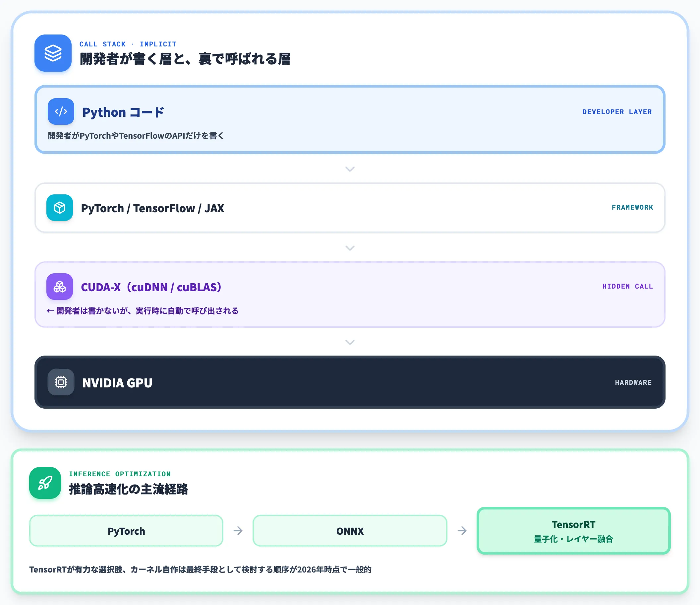Click the PyTorch / TensorFlow / JAX title
The width and height of the screenshot is (700, 605).
click(x=152, y=208)
